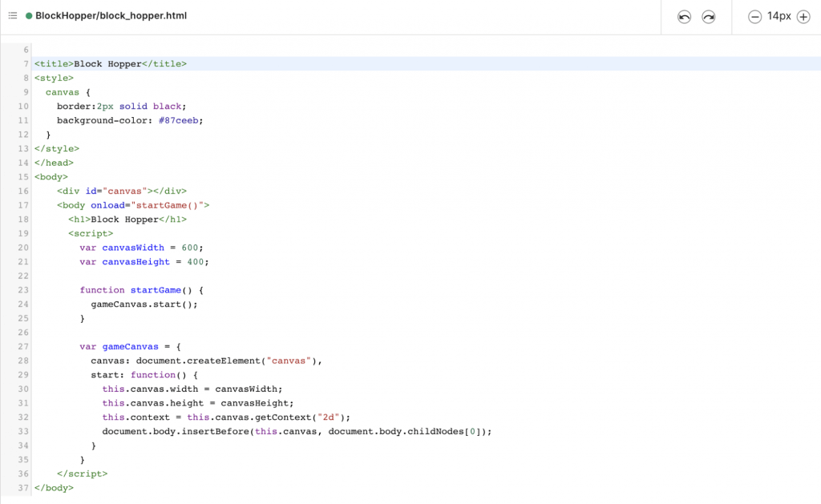Click the canvas style rule on line 9
821x504 pixels.
tap(63, 91)
